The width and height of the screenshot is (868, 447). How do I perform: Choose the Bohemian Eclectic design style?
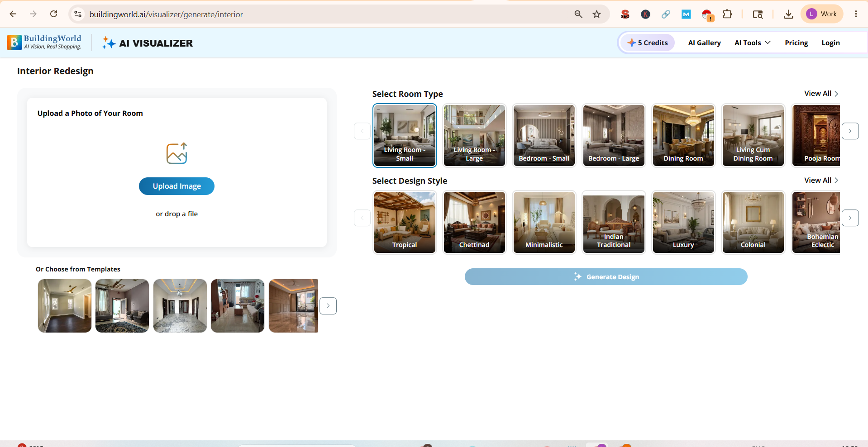click(x=816, y=222)
